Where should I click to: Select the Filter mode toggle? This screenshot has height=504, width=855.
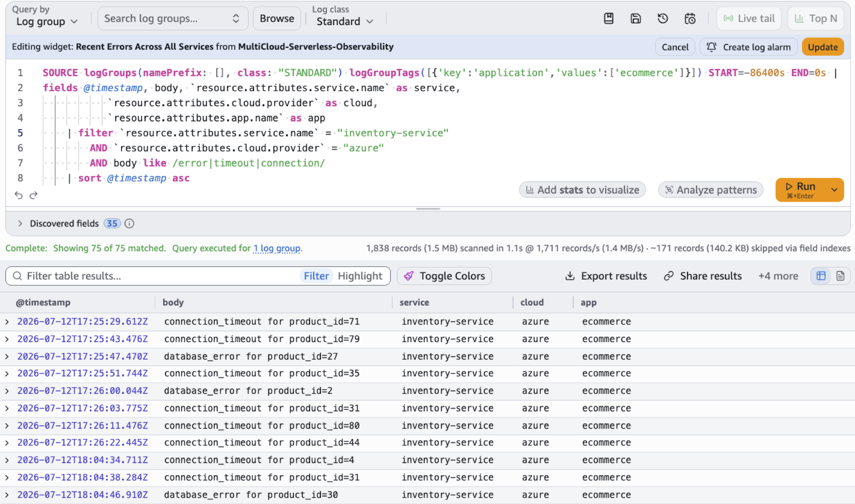(316, 276)
